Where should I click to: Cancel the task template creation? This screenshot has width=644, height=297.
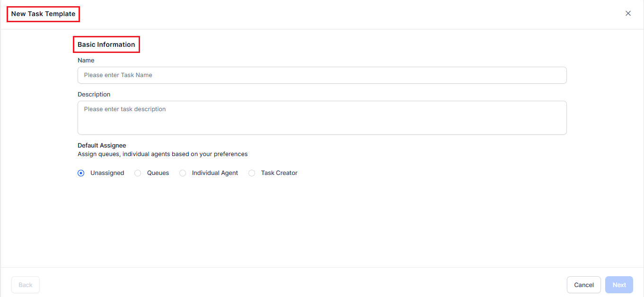[x=583, y=285]
